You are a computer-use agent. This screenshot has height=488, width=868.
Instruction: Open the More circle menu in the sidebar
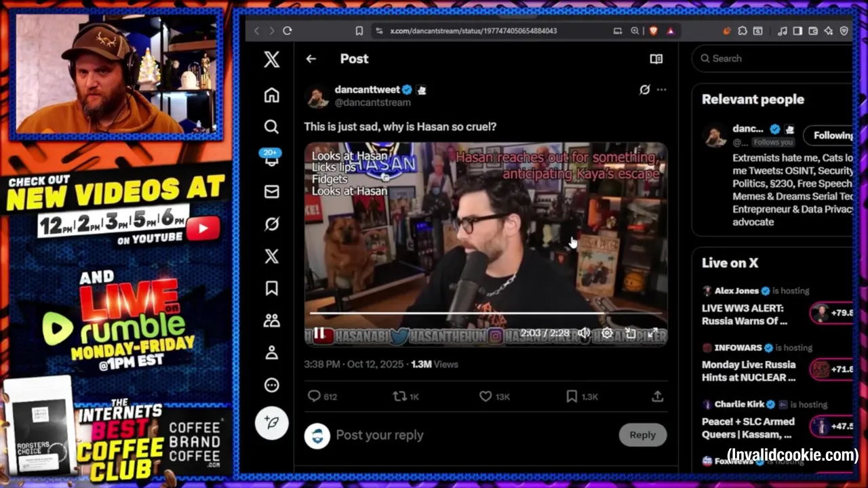tap(272, 385)
